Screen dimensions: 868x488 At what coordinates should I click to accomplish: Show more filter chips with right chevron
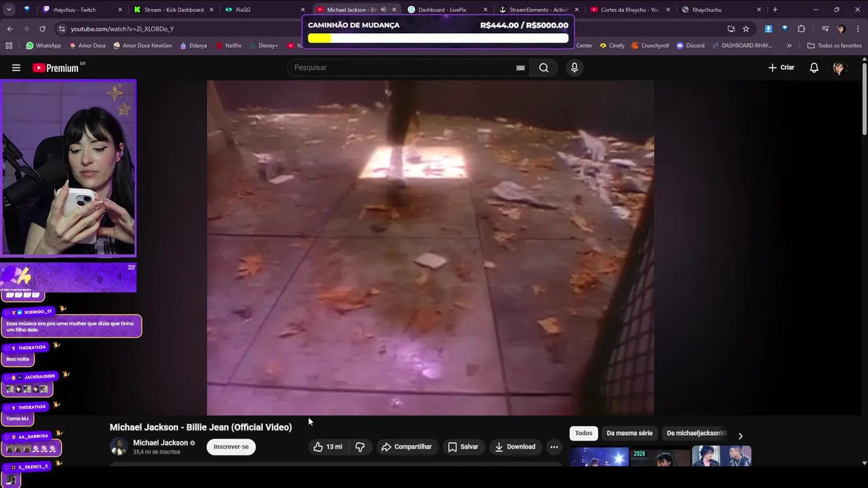point(740,436)
